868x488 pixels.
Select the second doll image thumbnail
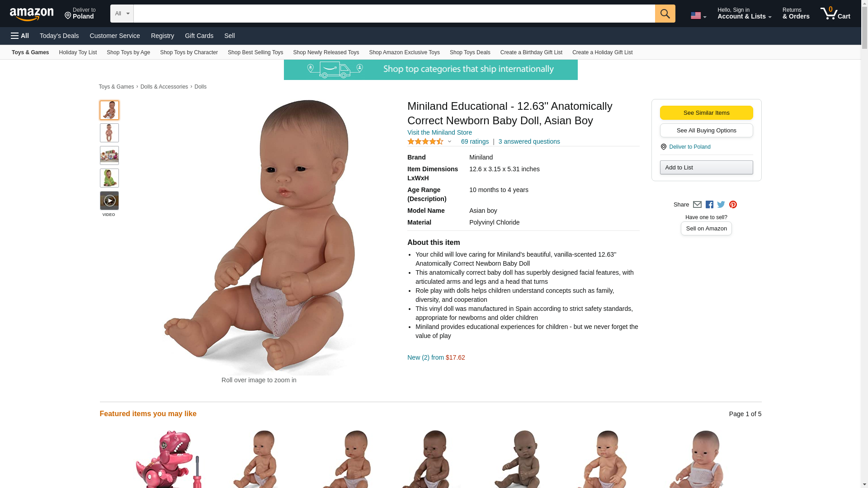(x=109, y=133)
